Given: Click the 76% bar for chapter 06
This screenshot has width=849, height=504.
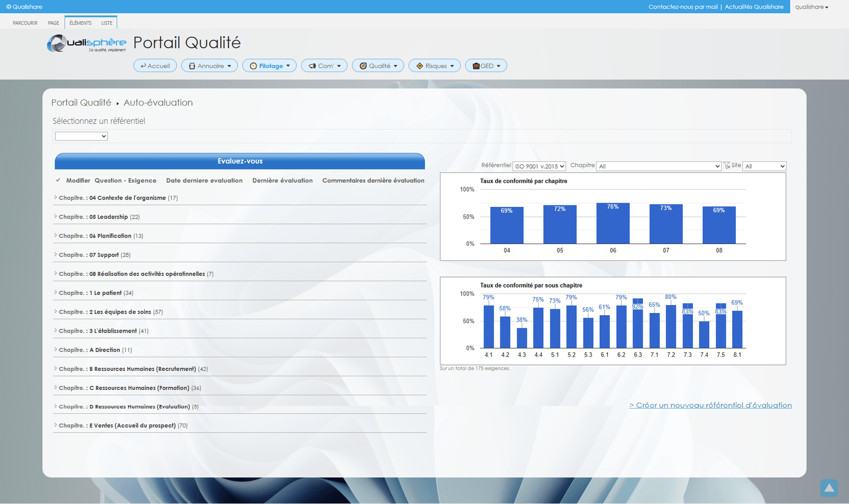Looking at the screenshot, I should 613,223.
